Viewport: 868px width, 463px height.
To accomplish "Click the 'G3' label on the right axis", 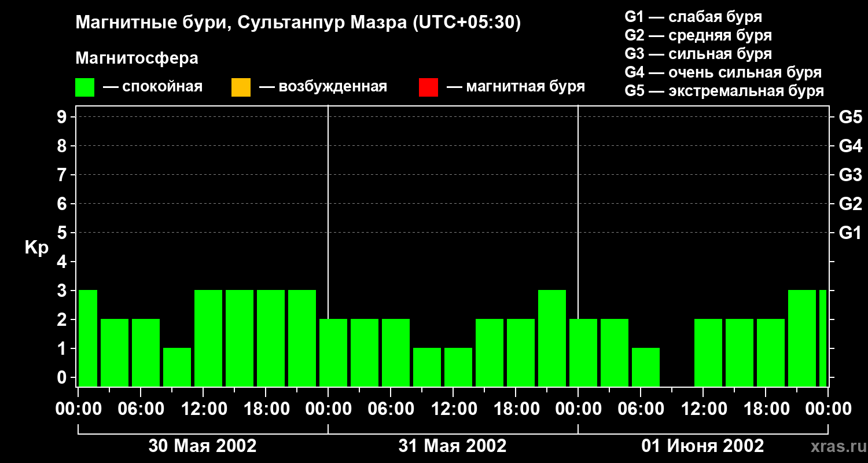I will click(x=850, y=175).
